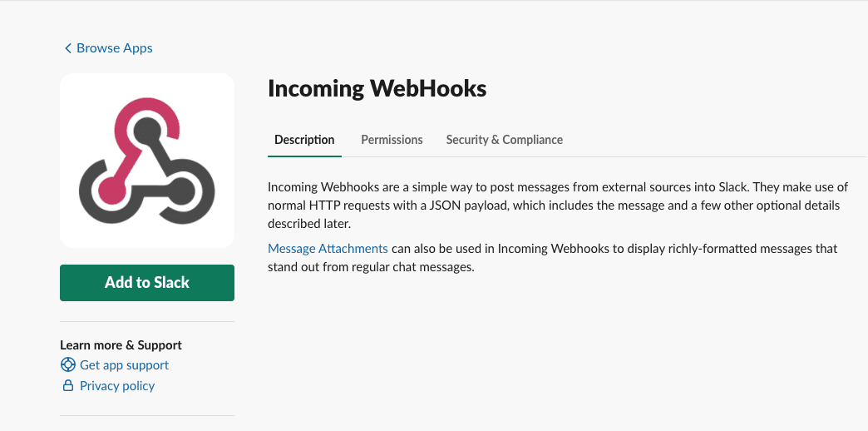Screen dimensions: 868x431
Task: Click the Learn more & Support heading
Action: [121, 344]
